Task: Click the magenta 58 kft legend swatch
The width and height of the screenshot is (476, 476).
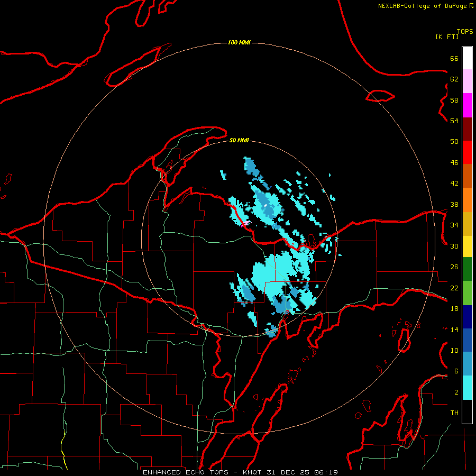Action: point(467,105)
